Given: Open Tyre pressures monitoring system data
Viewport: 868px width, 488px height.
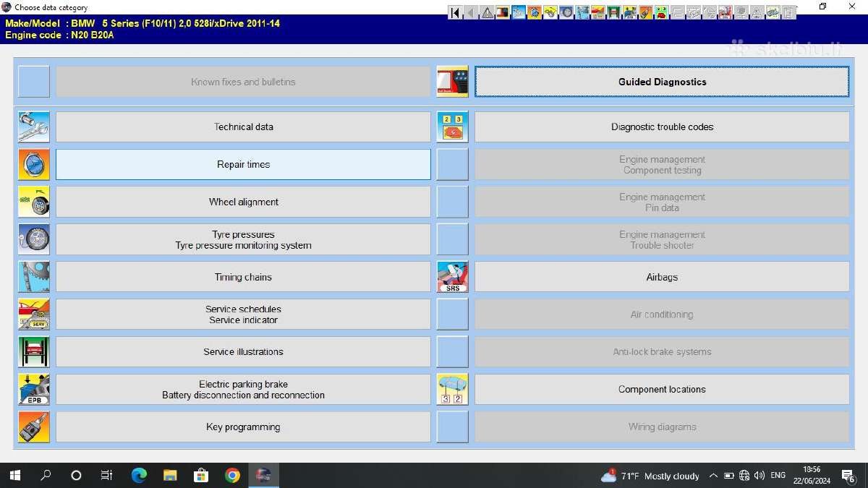Looking at the screenshot, I should coord(243,239).
